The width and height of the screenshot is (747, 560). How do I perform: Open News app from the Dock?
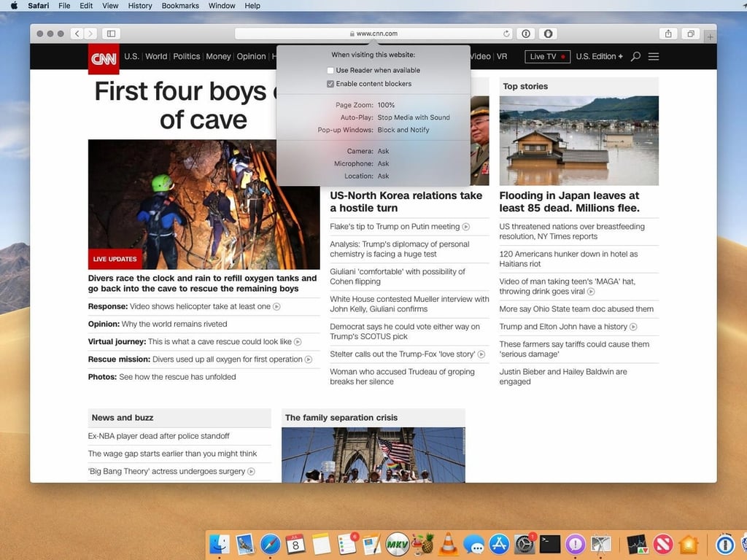pyautogui.click(x=662, y=544)
